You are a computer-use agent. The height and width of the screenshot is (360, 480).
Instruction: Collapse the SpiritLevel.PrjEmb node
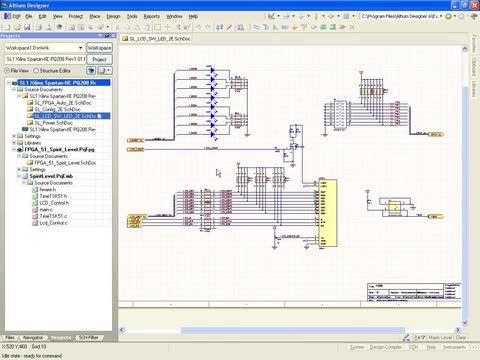pos(19,176)
